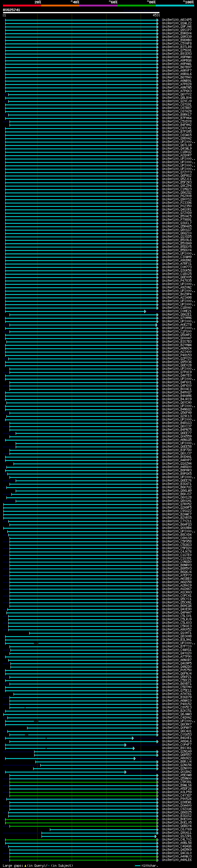Select the UniRef100_Q3UCL7 label
The image size is (197, 868).
(x=177, y=223)
